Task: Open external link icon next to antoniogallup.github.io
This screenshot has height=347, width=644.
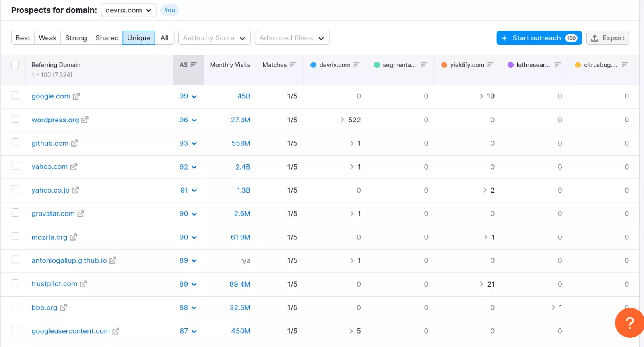Action: [113, 260]
